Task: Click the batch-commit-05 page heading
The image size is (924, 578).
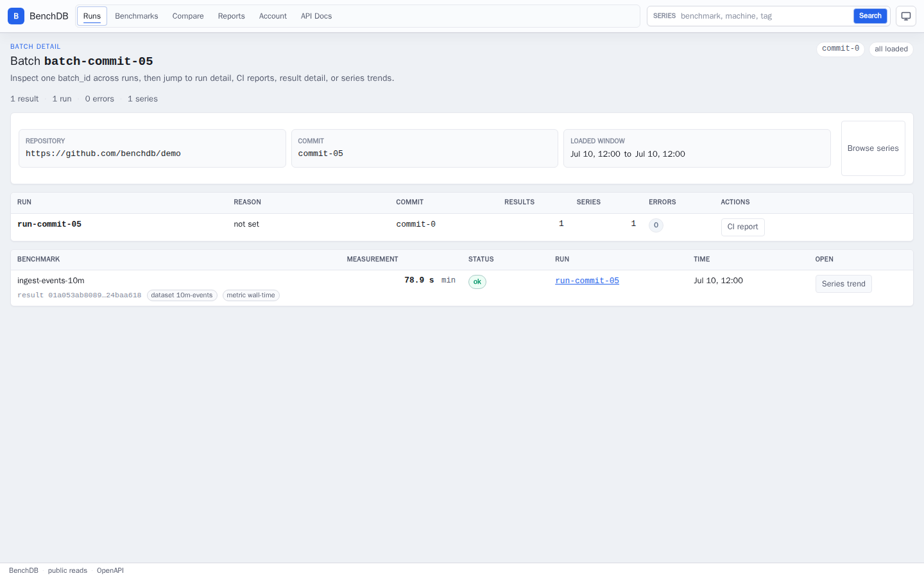Action: click(81, 61)
